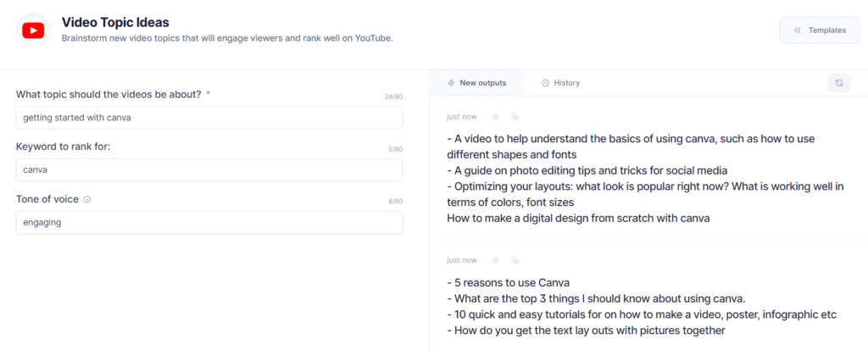
Task: Click the Tone of voice info icon
Action: click(x=87, y=199)
